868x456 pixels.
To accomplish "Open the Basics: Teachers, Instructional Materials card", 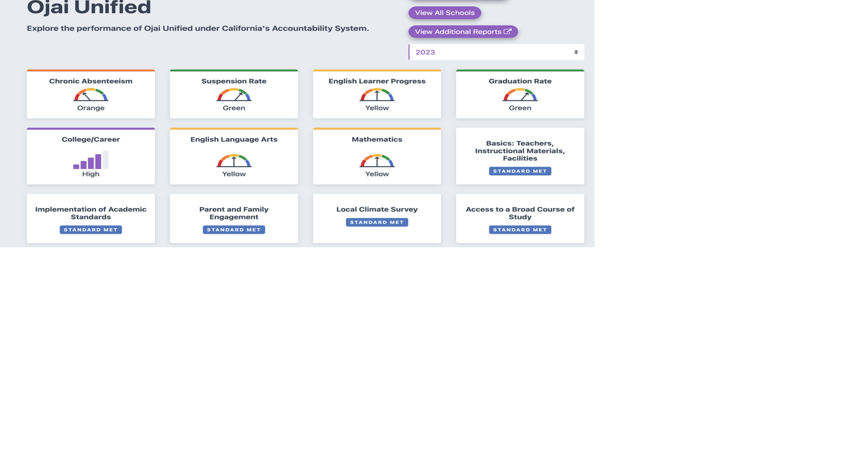I will 520,151.
